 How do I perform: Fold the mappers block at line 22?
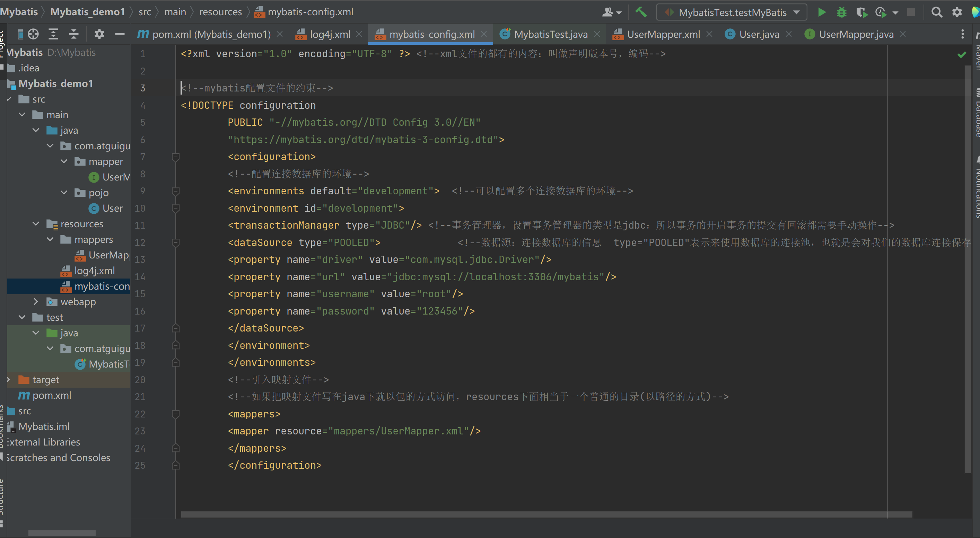(x=175, y=414)
